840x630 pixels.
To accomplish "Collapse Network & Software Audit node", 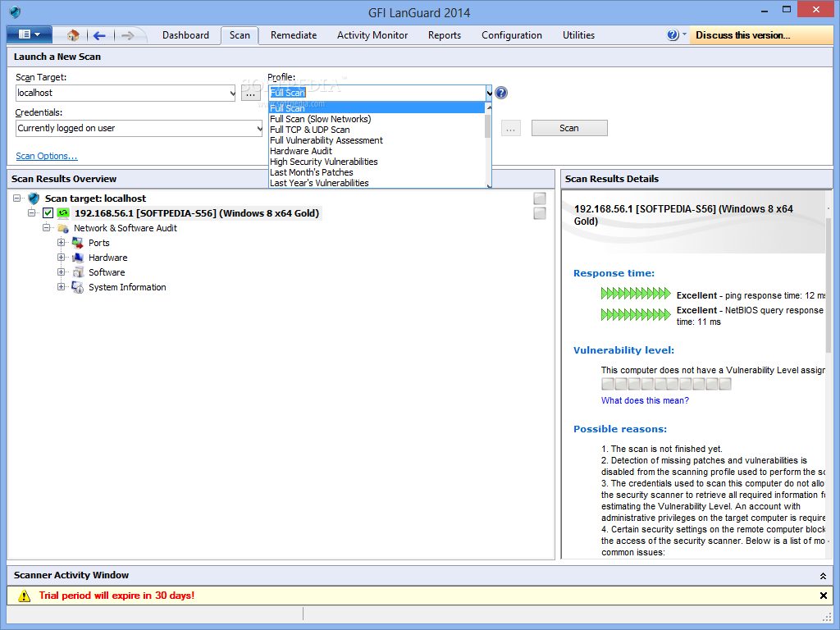I will [47, 228].
